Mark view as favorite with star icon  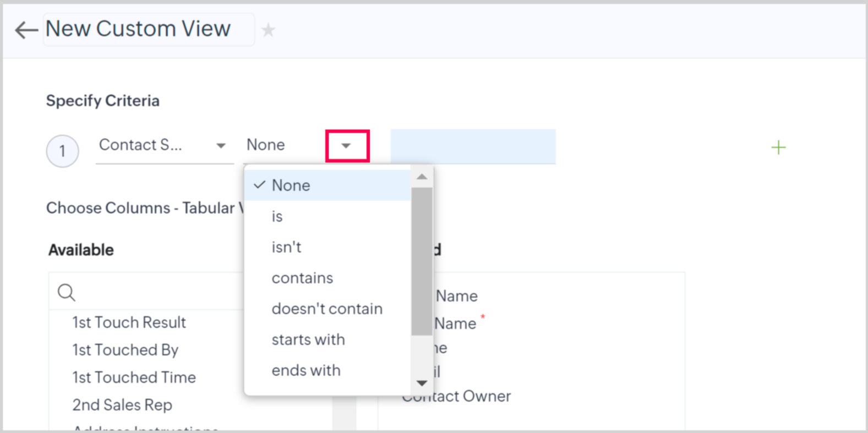click(268, 30)
